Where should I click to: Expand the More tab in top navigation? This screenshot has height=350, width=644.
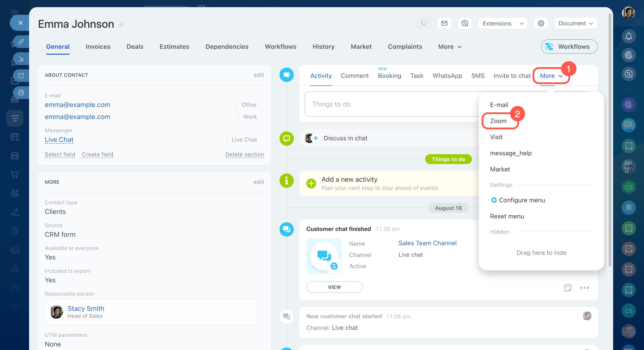point(450,47)
